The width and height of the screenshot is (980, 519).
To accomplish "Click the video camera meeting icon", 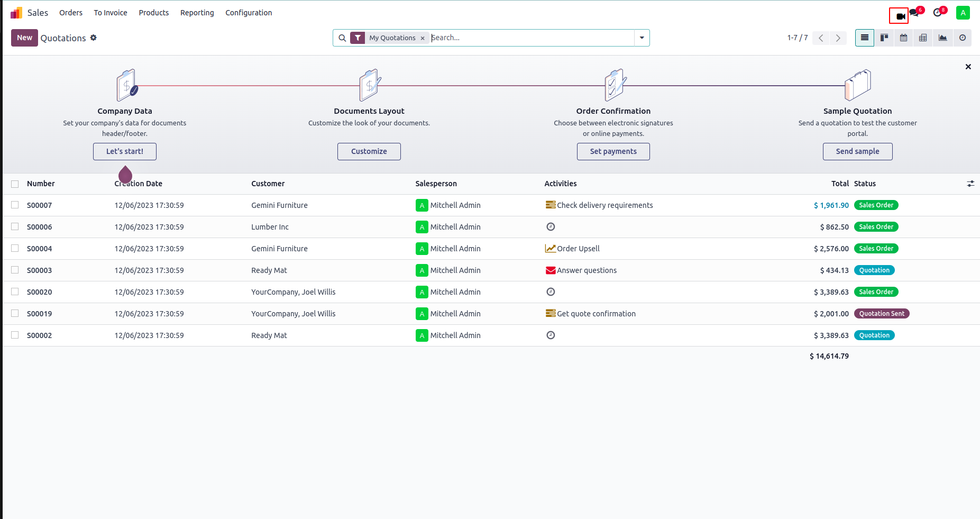I will (x=899, y=16).
